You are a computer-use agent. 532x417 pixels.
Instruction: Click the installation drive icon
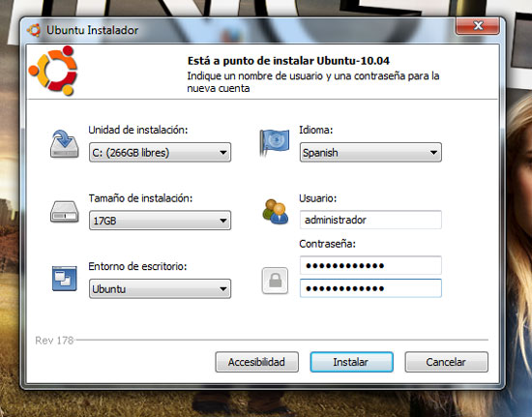click(x=65, y=144)
